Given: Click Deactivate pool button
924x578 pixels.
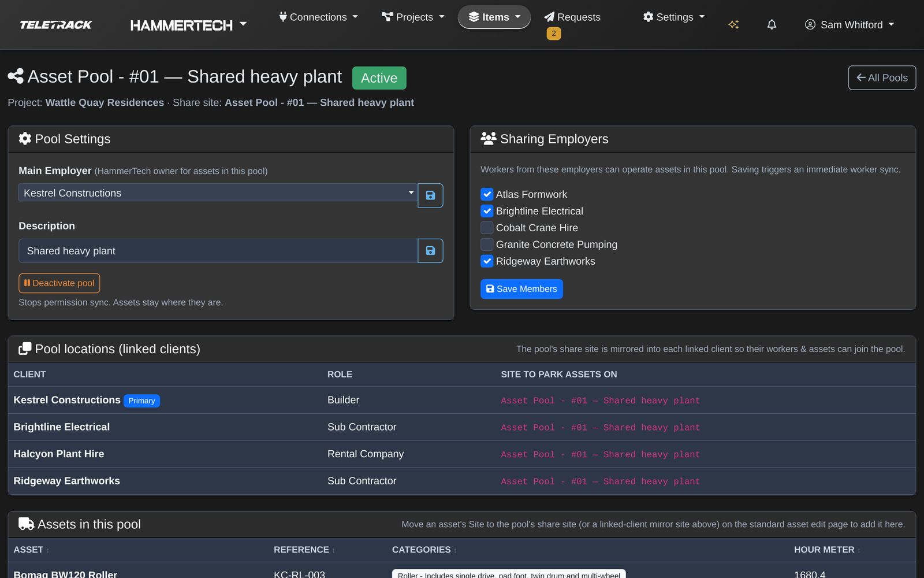Looking at the screenshot, I should (59, 283).
